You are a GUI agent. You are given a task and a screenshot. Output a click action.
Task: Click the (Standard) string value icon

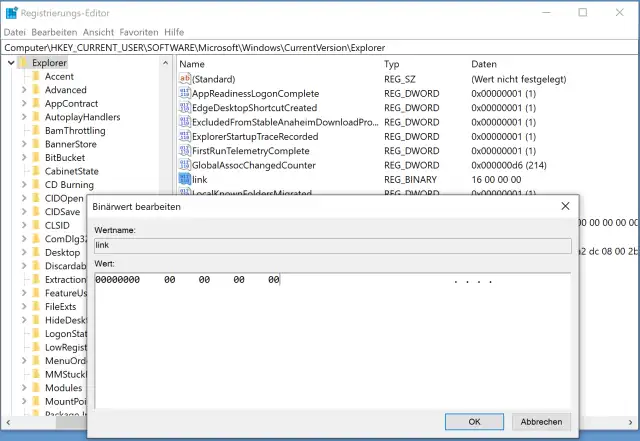[185, 79]
